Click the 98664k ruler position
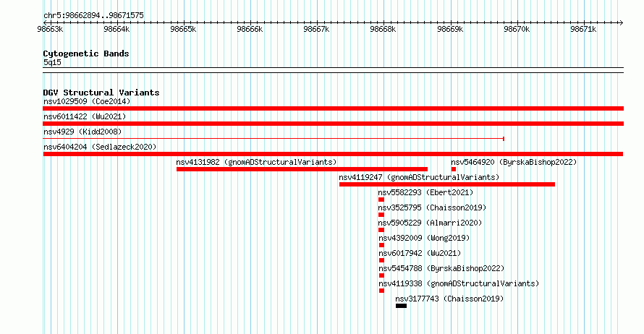 coord(116,29)
